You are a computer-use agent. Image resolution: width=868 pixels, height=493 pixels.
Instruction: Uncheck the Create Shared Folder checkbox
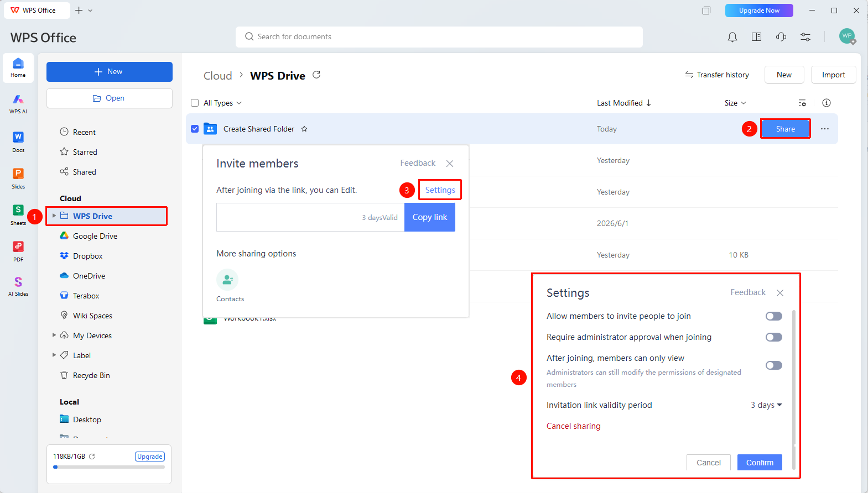click(195, 129)
